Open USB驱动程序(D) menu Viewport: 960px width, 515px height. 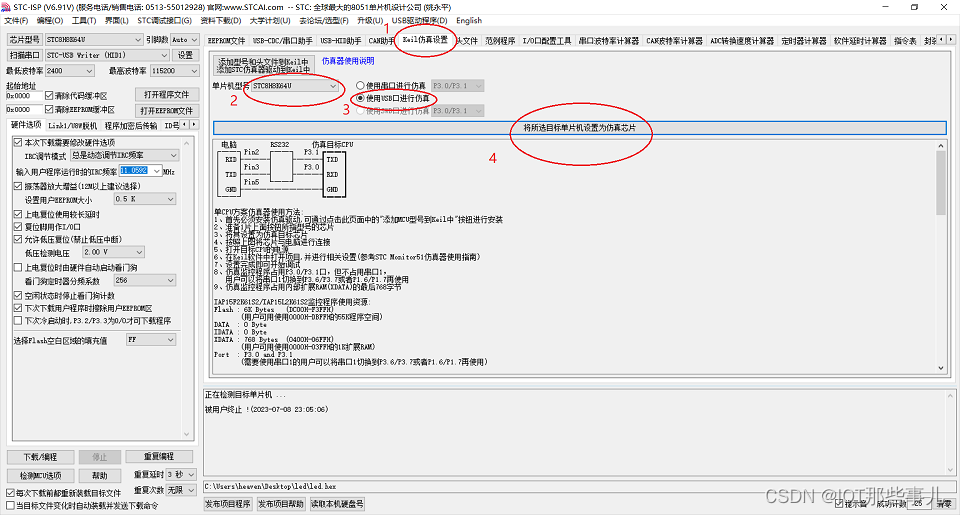pos(419,20)
